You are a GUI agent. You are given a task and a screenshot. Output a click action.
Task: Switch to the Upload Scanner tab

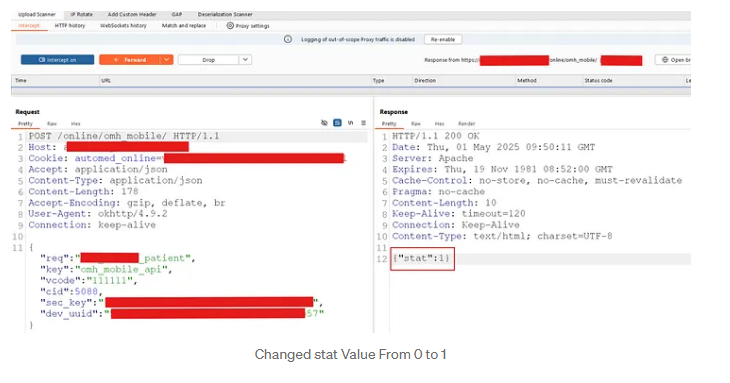click(x=37, y=14)
